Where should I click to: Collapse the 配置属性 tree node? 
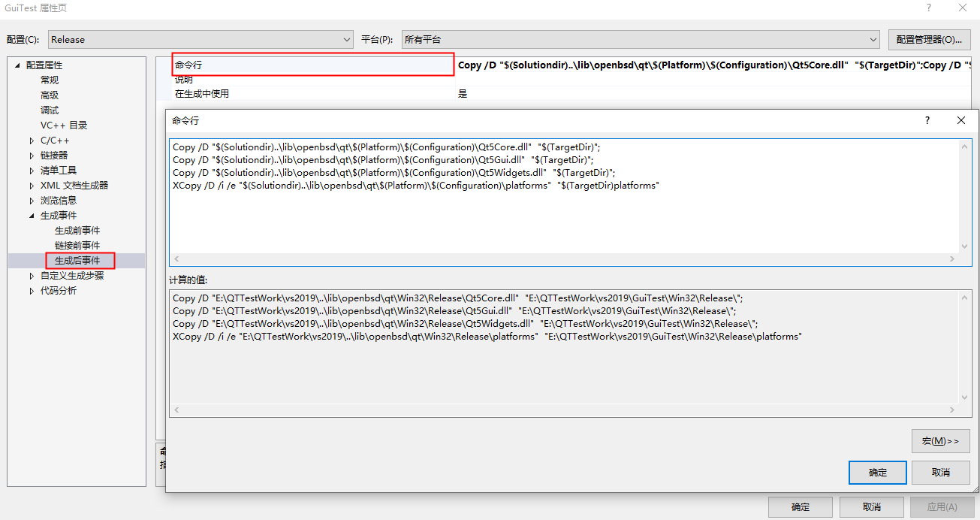(x=17, y=65)
